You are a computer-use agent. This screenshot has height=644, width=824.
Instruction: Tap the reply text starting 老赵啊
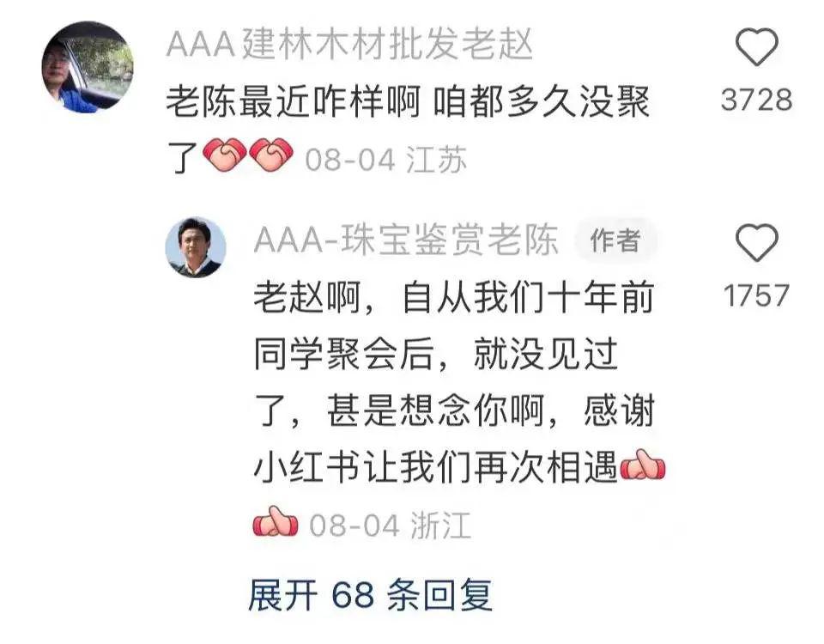click(x=455, y=382)
